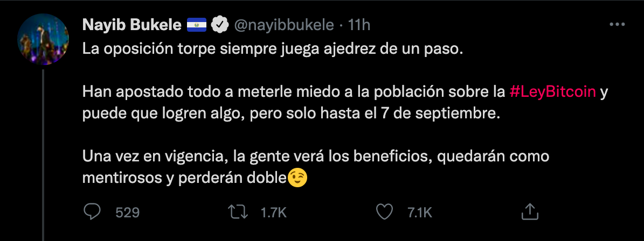The image size is (644, 241).
Task: Click the paragraph starting "Han apostado todo"
Action: [x=291, y=102]
